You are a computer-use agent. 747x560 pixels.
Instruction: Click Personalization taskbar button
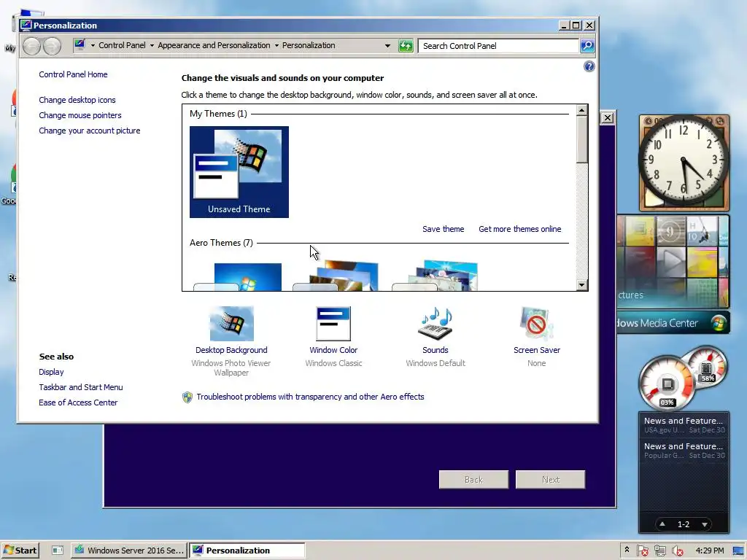point(247,551)
